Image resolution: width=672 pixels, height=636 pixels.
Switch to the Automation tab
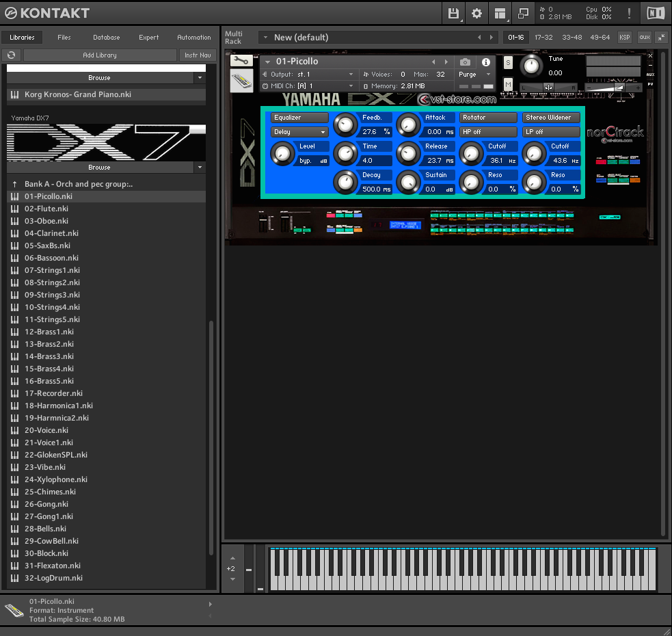[x=193, y=38]
